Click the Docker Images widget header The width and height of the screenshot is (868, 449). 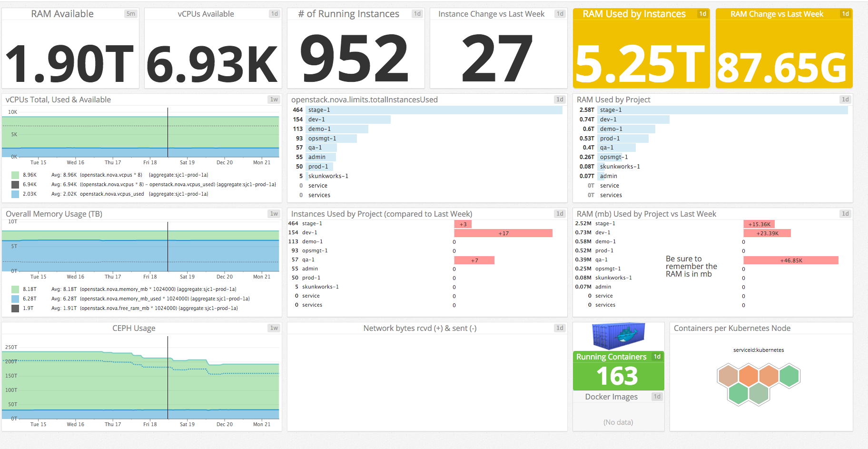click(611, 397)
